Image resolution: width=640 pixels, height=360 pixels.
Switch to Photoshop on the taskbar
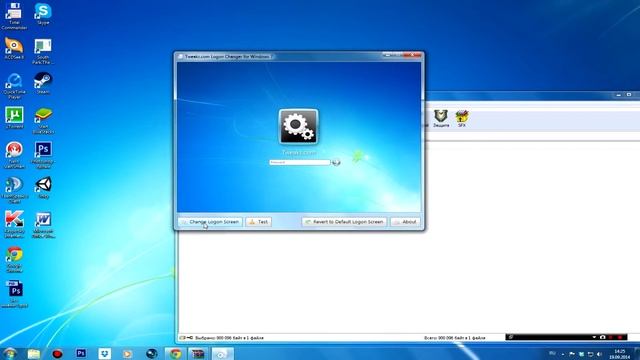point(81,353)
